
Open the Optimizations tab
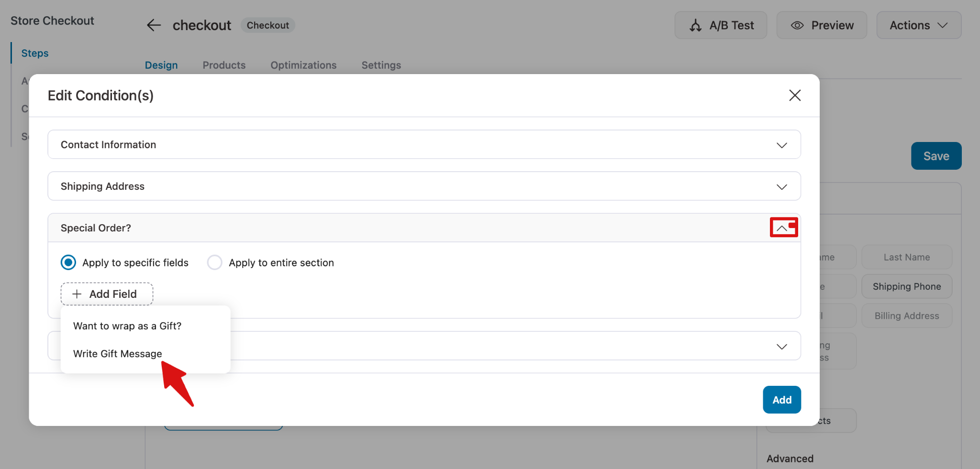pos(303,65)
